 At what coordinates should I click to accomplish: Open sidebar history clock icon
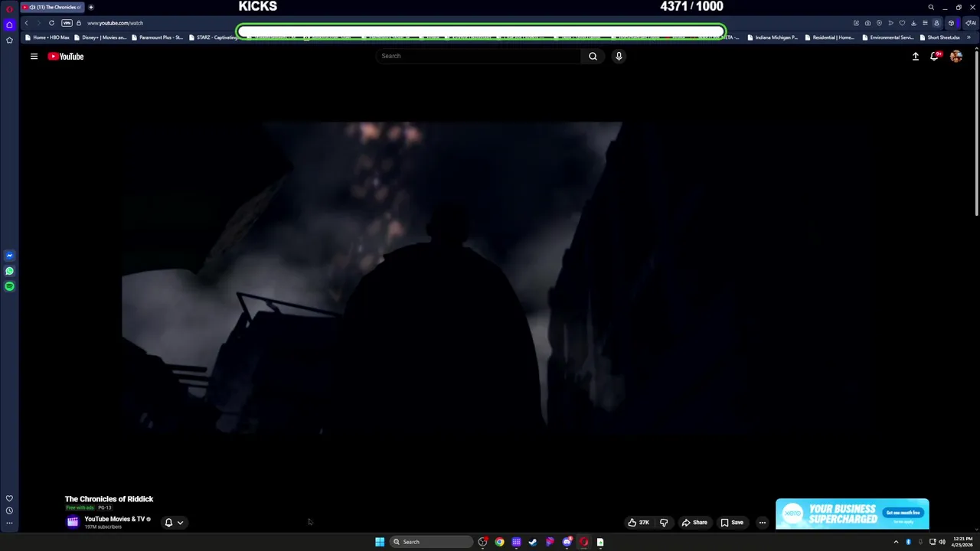[x=9, y=510]
